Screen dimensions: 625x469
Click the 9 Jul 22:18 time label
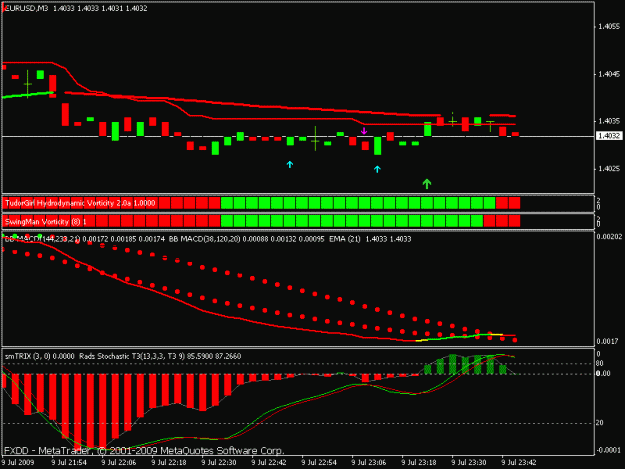(x=169, y=463)
